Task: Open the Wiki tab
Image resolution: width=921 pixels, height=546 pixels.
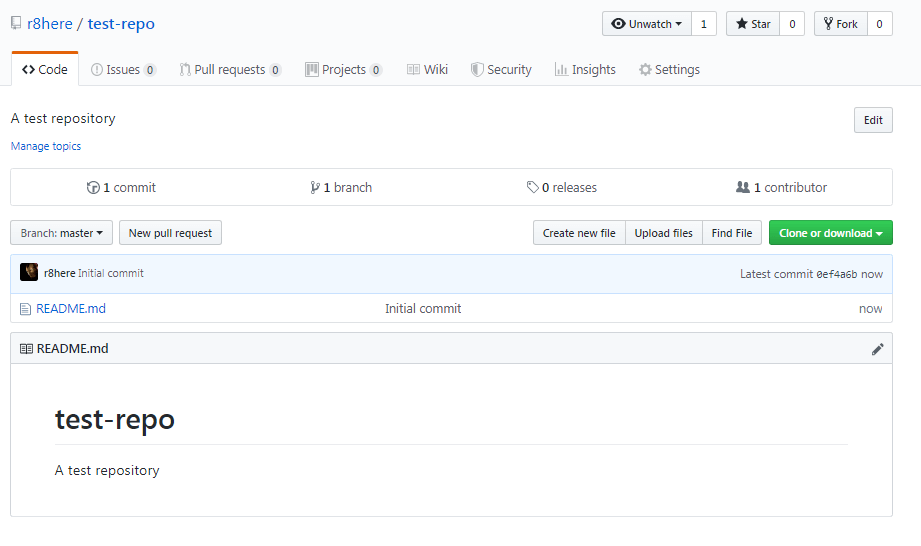Action: [428, 70]
